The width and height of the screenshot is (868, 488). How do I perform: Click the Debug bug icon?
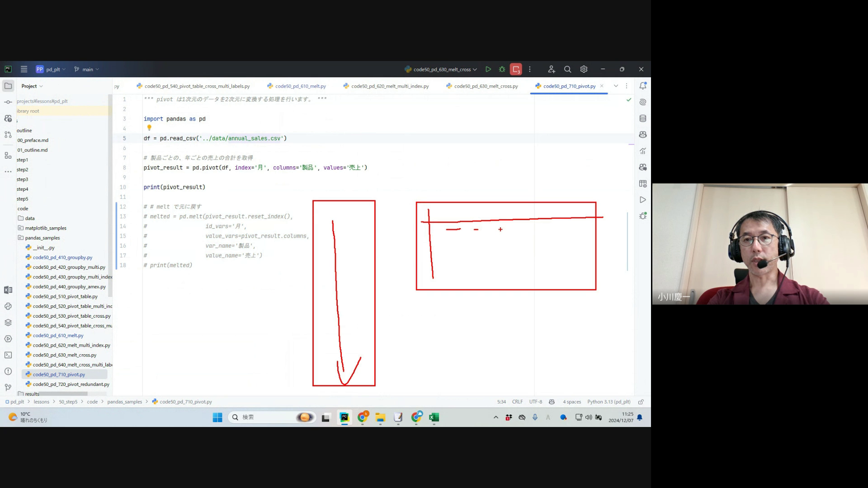pyautogui.click(x=502, y=69)
